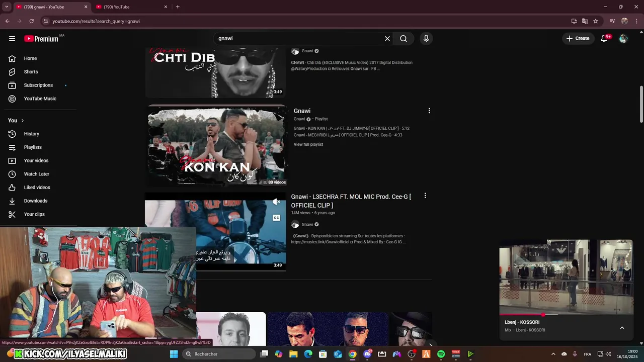The width and height of the screenshot is (644, 362).
Task: Open File Explorer from taskbar
Action: click(293, 354)
